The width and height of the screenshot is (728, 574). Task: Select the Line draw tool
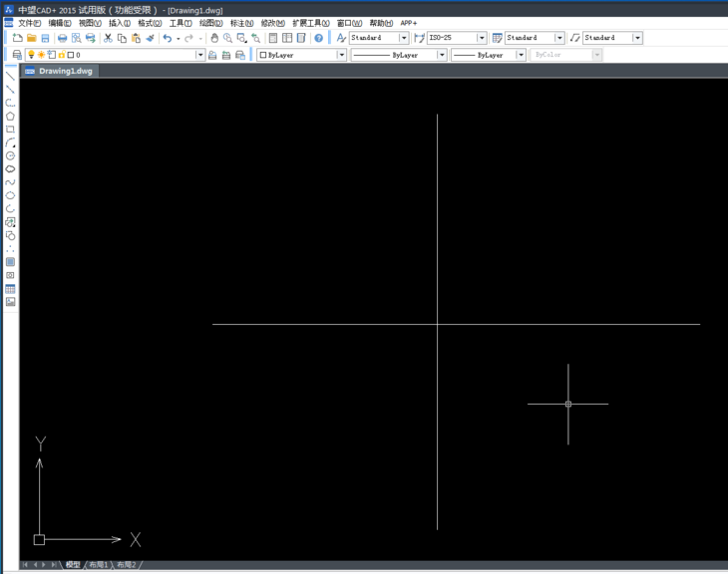pos(10,76)
